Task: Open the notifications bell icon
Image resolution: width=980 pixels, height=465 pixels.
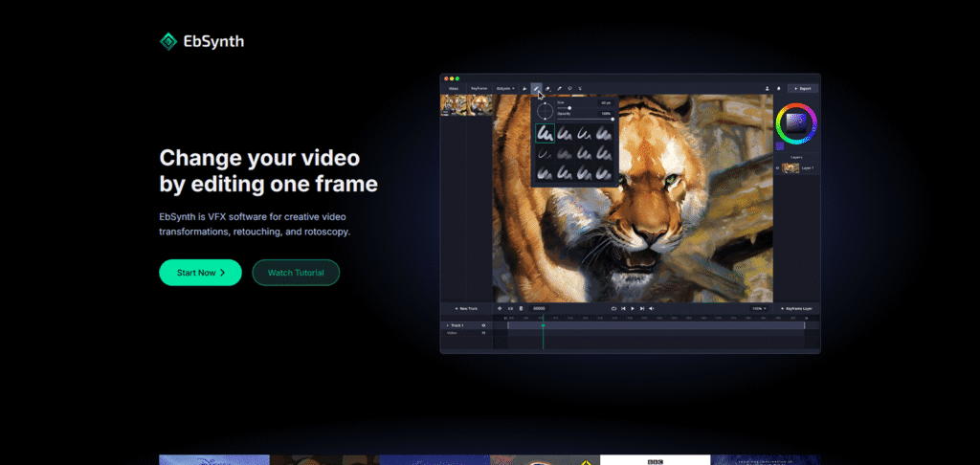Action: click(779, 89)
